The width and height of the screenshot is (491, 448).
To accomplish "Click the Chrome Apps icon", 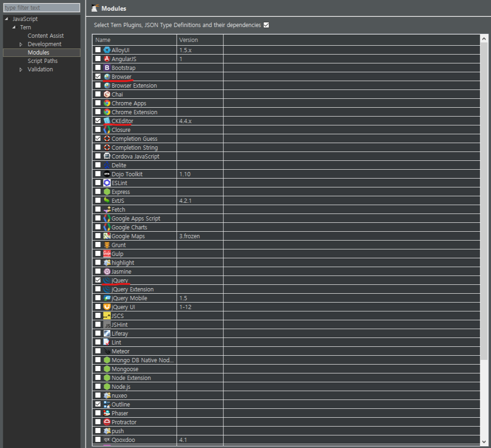I will point(107,103).
